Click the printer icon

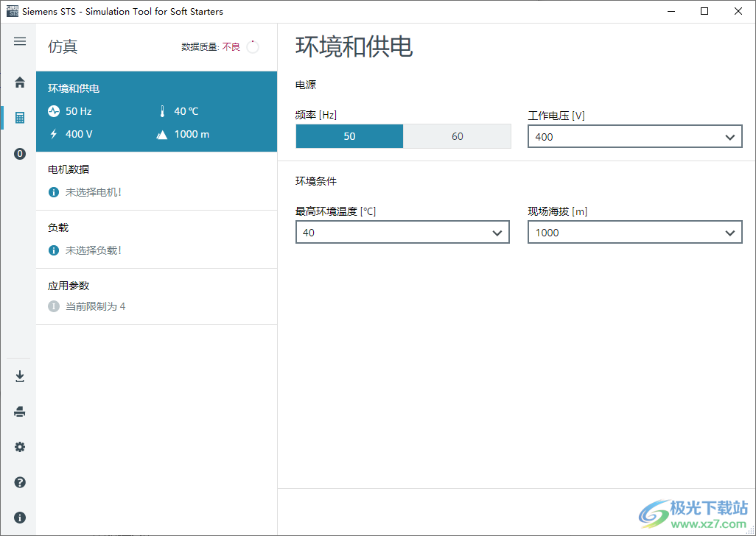tap(20, 412)
